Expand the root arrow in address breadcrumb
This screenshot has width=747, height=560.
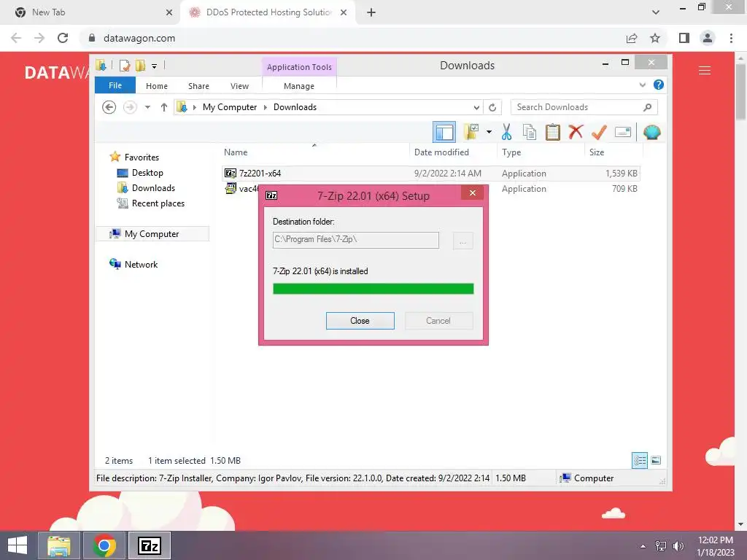coord(194,107)
